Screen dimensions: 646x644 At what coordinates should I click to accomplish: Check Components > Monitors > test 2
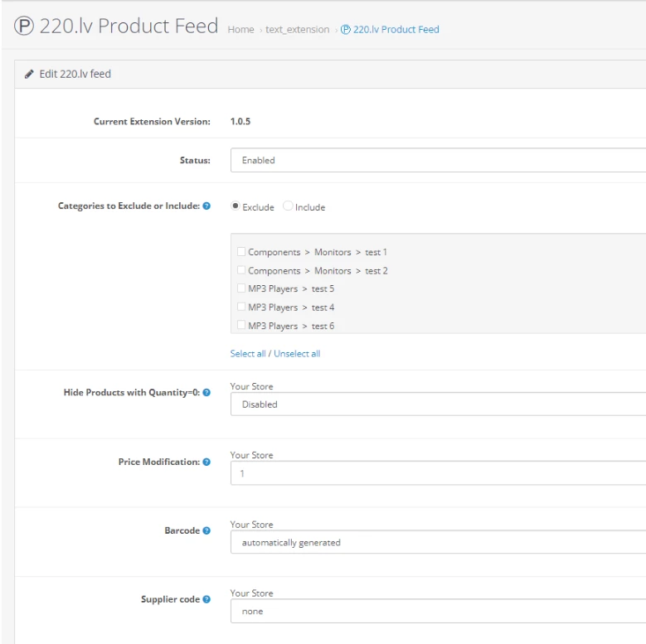pyautogui.click(x=241, y=271)
